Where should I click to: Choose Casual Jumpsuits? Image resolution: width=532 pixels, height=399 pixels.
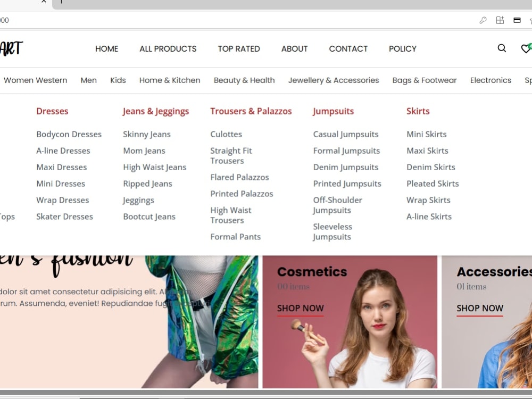click(x=346, y=135)
